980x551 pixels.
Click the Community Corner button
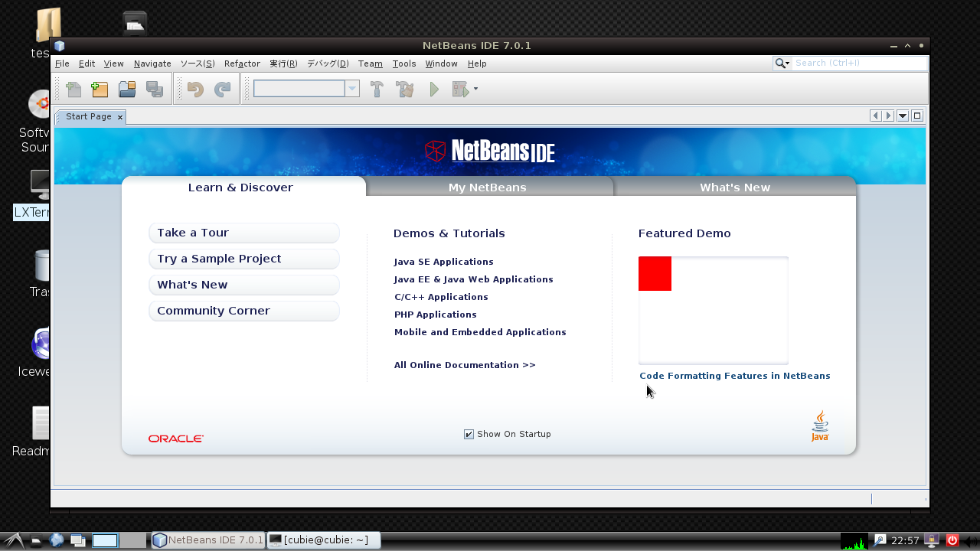tap(244, 311)
